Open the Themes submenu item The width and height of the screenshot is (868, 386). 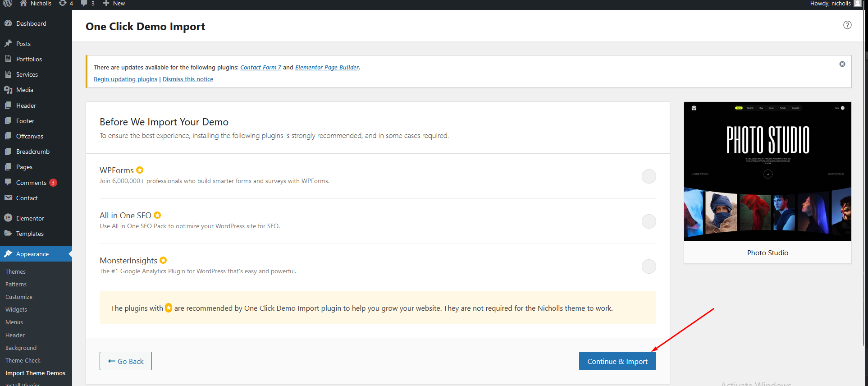(x=15, y=271)
